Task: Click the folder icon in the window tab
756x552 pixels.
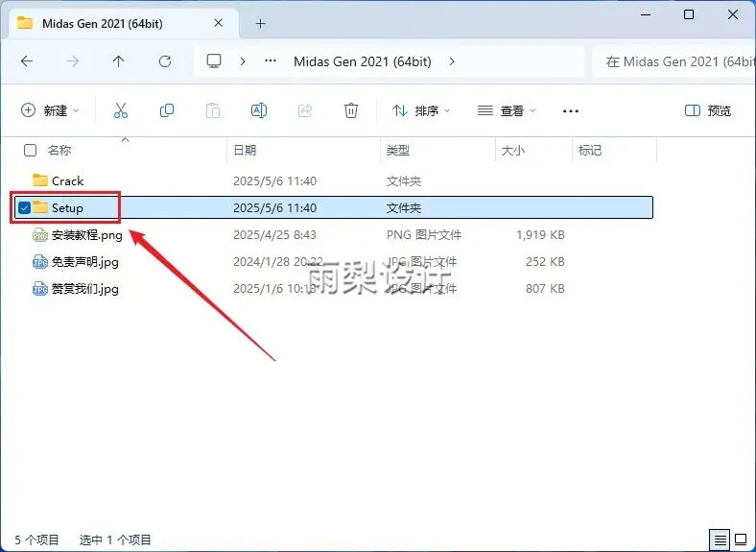Action: tap(25, 23)
